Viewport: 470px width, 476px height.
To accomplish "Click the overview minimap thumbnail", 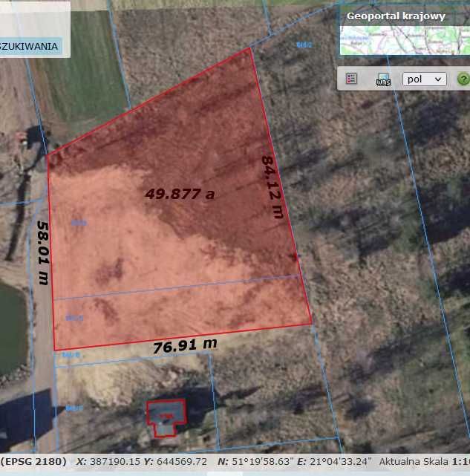I will pos(405,40).
